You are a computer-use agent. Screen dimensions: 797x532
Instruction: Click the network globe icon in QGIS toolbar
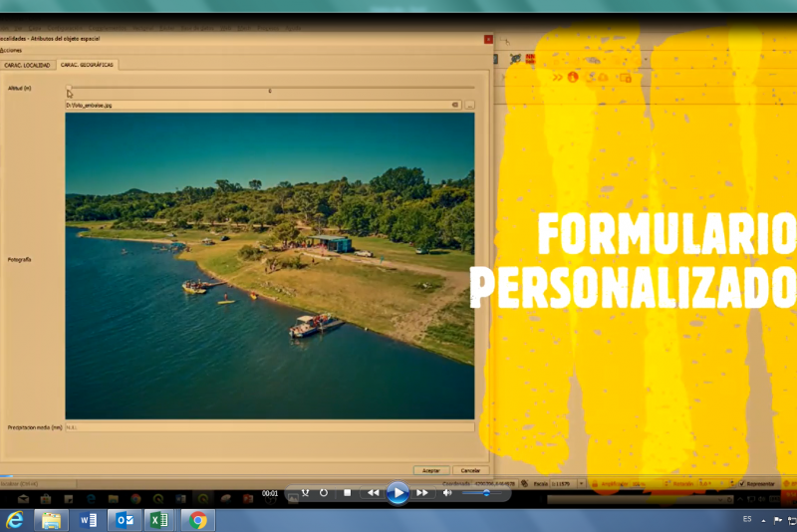click(515, 59)
